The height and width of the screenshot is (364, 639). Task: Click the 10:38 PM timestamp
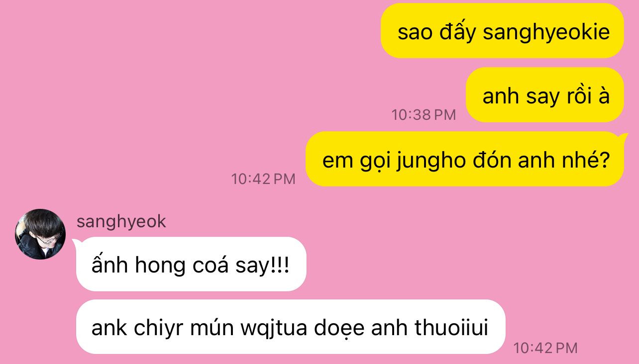click(424, 115)
